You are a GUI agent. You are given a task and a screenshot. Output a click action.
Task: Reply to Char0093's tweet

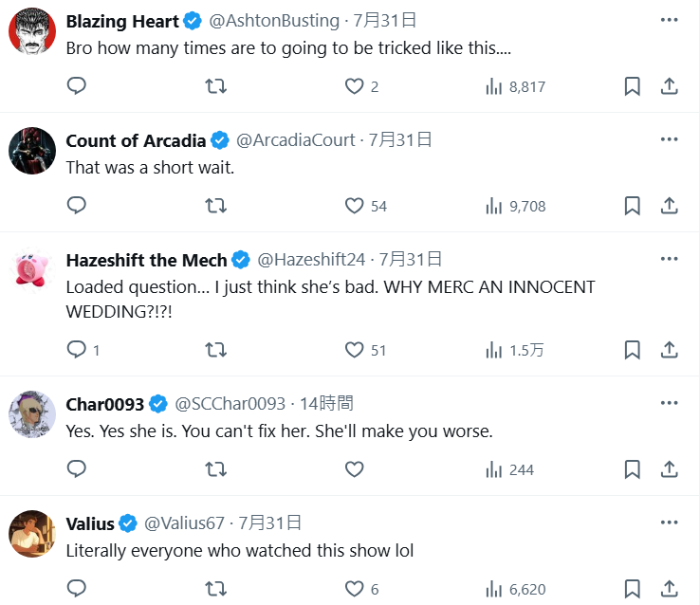click(77, 469)
